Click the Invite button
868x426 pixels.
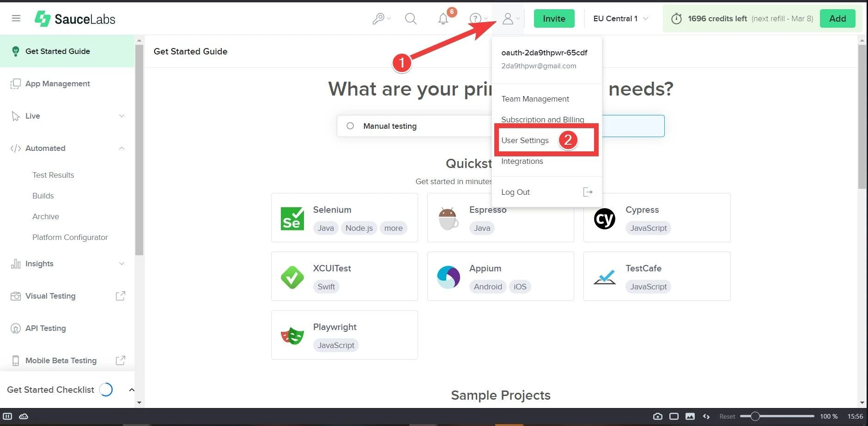553,18
